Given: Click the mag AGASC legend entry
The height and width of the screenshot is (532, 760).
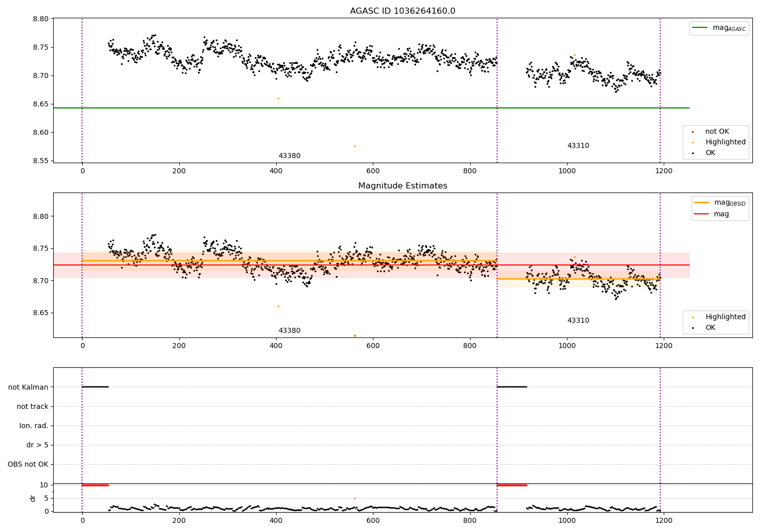Looking at the screenshot, I should pyautogui.click(x=719, y=28).
